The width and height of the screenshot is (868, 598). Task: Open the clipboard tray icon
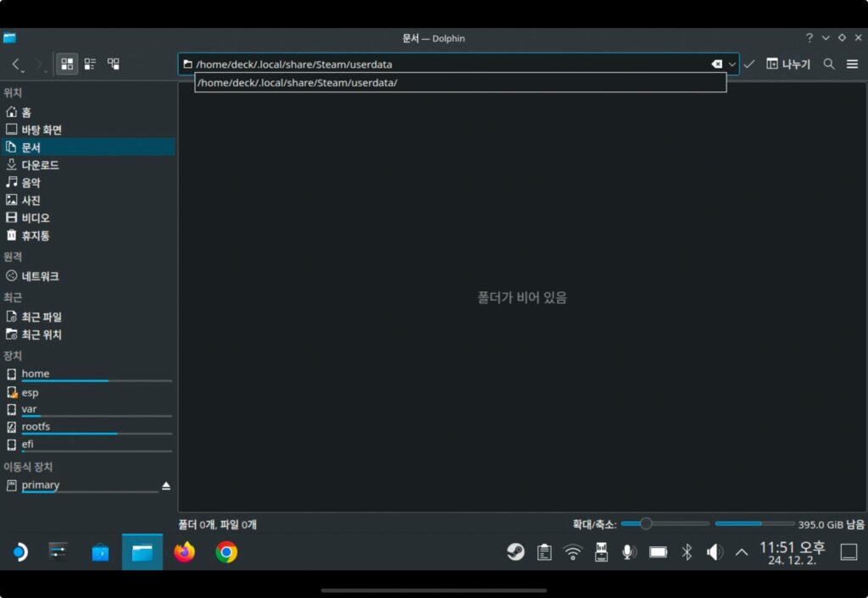point(544,552)
